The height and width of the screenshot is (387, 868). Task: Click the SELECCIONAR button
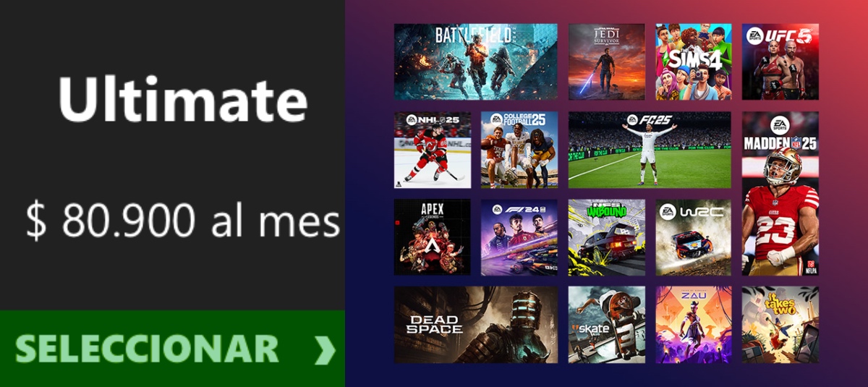[x=172, y=349]
